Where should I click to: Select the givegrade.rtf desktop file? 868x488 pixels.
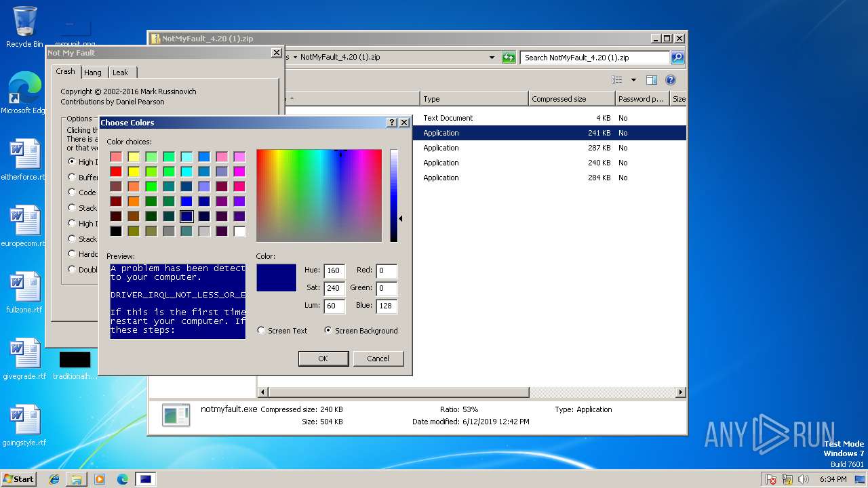click(x=24, y=359)
